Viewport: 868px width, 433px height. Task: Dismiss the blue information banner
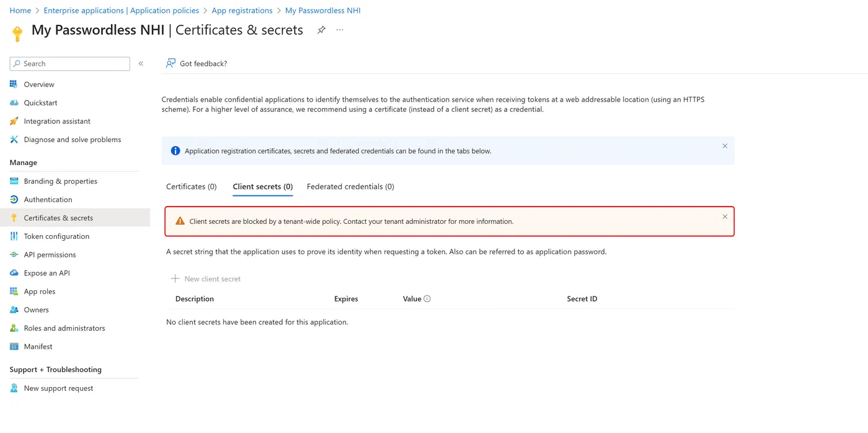725,146
